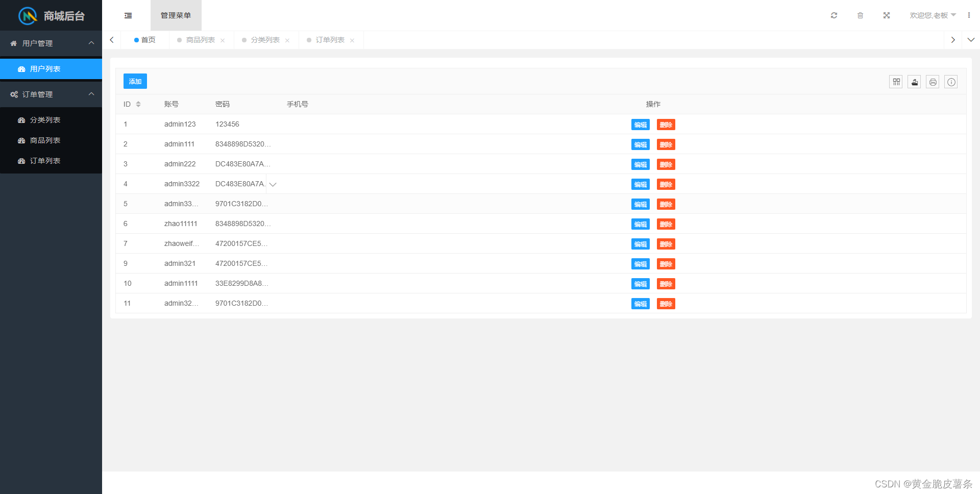Image resolution: width=980 pixels, height=494 pixels.
Task: Open the 欢迎您,老板 user dropdown
Action: (x=933, y=15)
